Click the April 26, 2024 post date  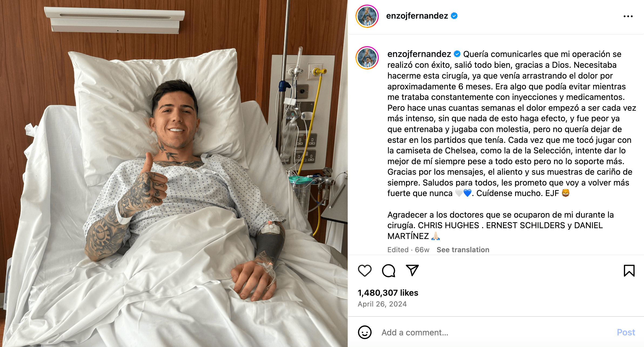[x=382, y=304]
